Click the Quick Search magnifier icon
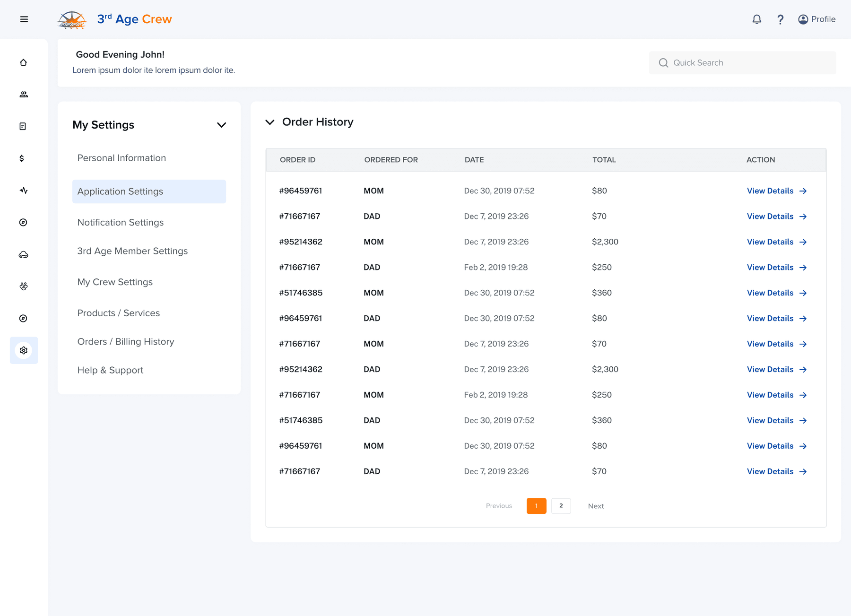Image resolution: width=851 pixels, height=616 pixels. tap(663, 63)
